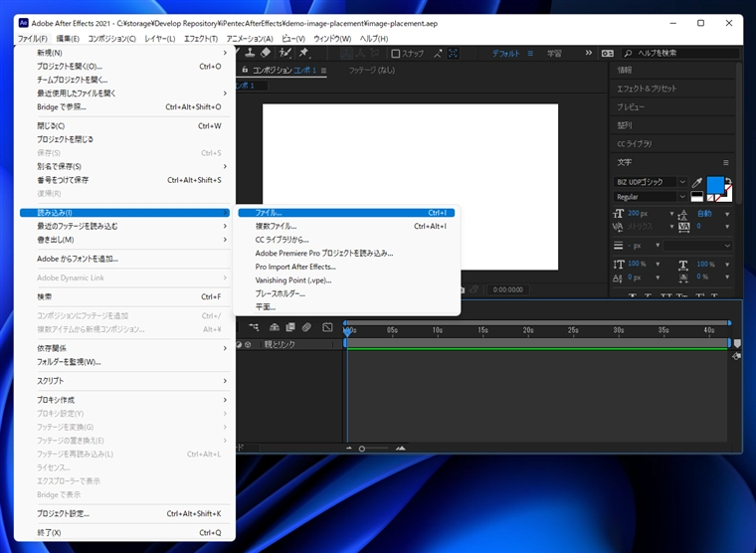Screen dimensions: 756x553
Task: Click the baseline shift icon
Action: (618, 277)
